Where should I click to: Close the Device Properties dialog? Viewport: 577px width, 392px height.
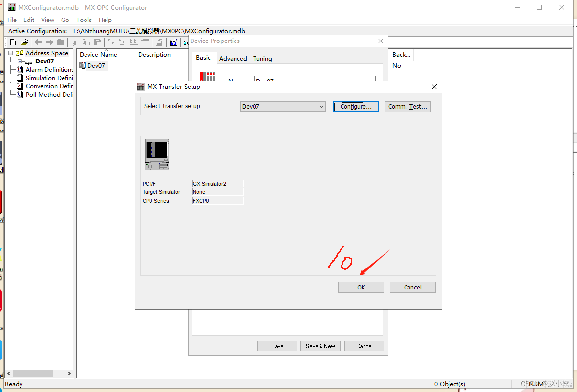[381, 41]
